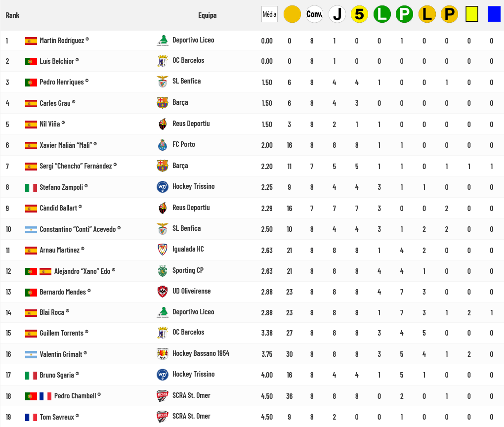Click Hockey Bassano 1954 team logo
Screen dimensions: 504x427
tap(163, 354)
